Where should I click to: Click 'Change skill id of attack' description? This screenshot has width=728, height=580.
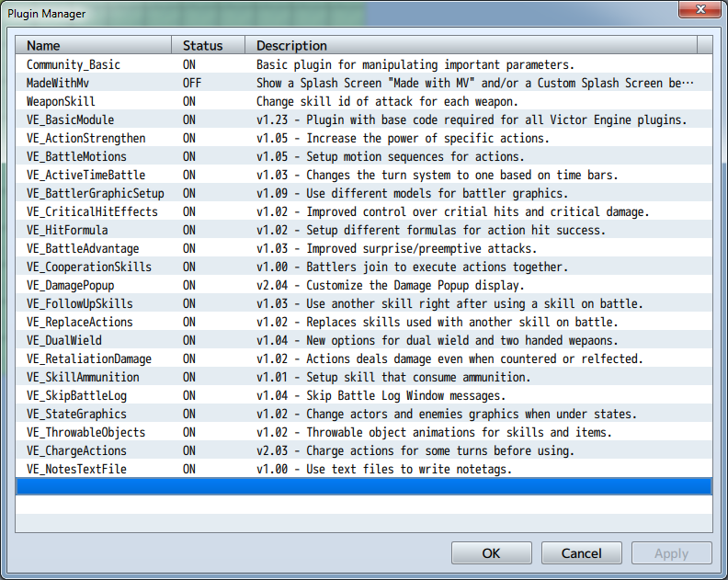[387, 101]
